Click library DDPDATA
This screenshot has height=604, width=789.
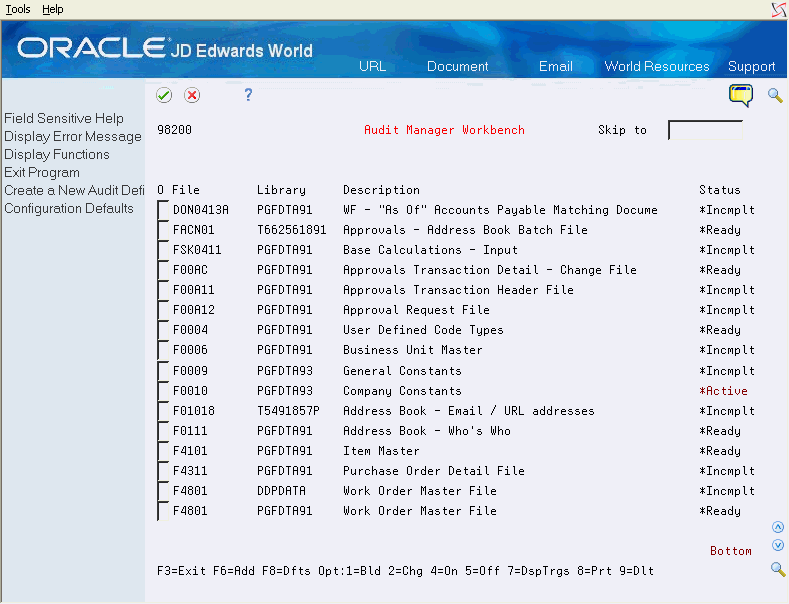(x=281, y=491)
